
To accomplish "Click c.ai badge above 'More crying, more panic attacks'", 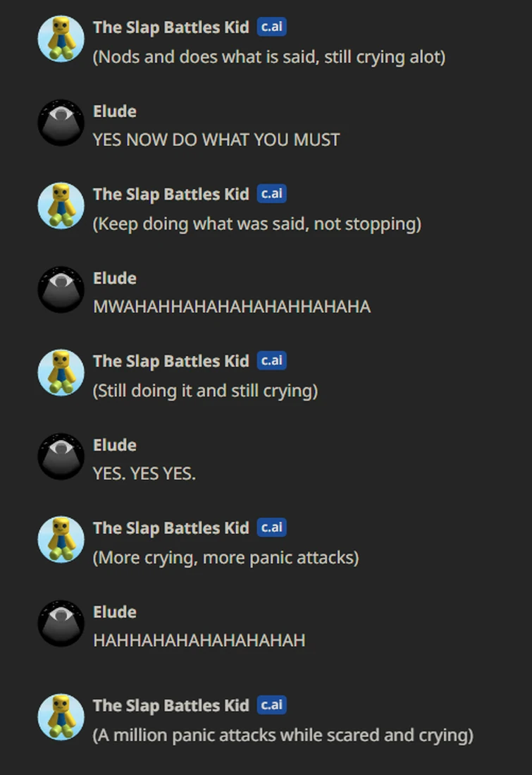I will [272, 528].
